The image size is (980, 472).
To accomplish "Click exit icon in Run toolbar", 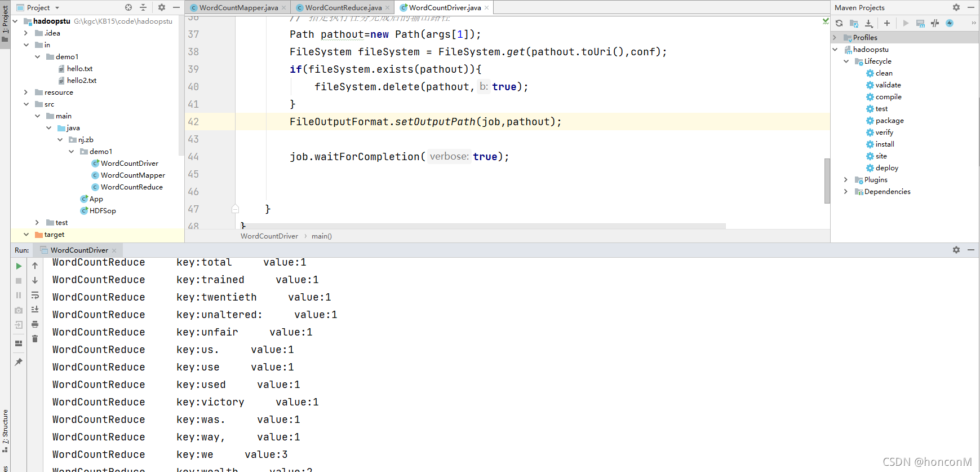I will [x=19, y=325].
